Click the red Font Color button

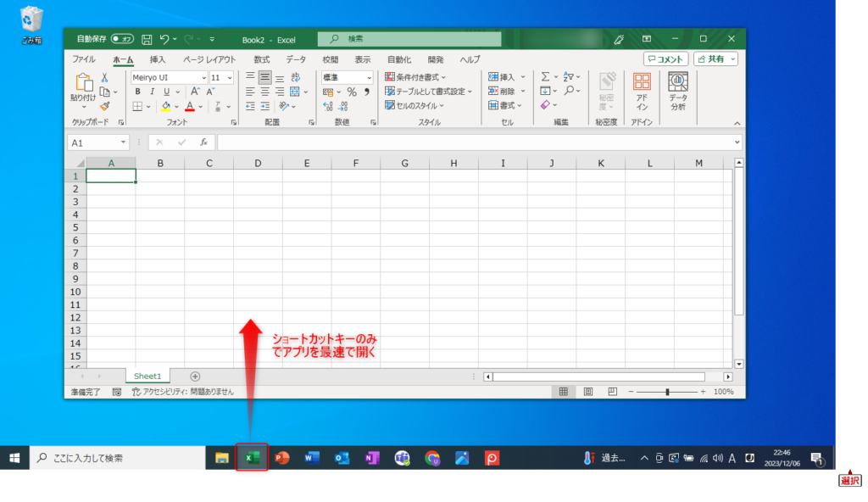190,106
